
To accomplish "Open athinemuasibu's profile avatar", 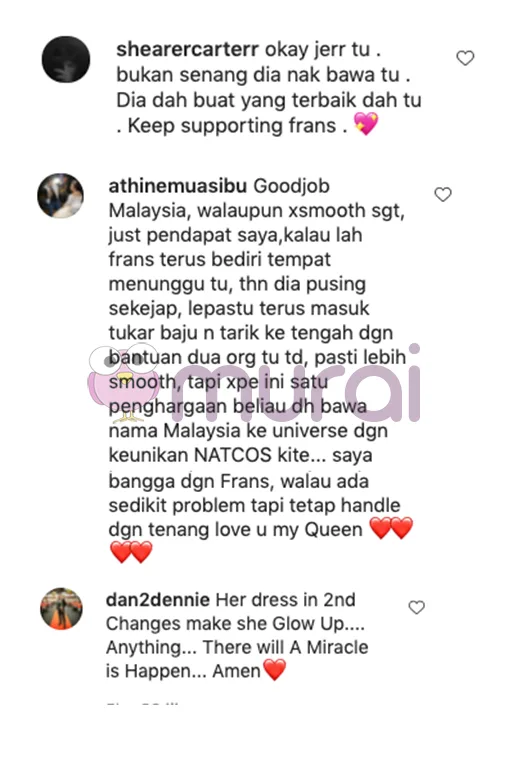I will pos(61,195).
